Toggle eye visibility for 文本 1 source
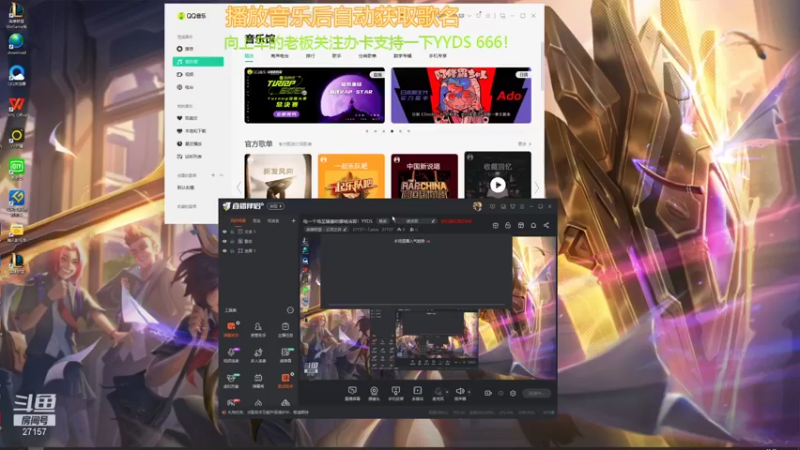Screen dimensions: 800x450 (224, 232)
